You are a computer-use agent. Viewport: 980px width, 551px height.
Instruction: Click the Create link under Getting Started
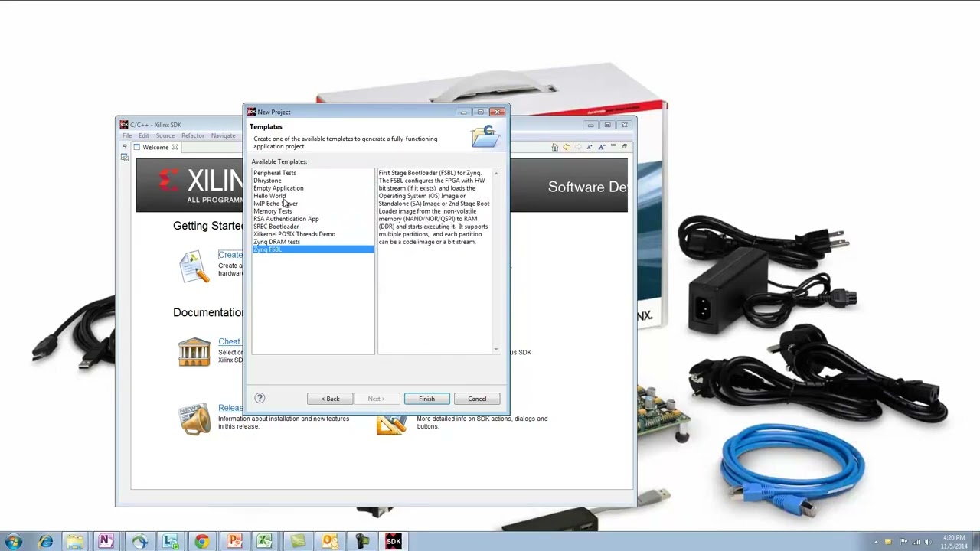230,255
